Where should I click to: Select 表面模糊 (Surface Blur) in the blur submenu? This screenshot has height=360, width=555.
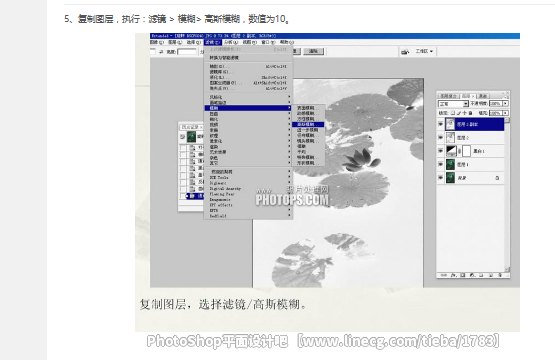tap(308, 108)
